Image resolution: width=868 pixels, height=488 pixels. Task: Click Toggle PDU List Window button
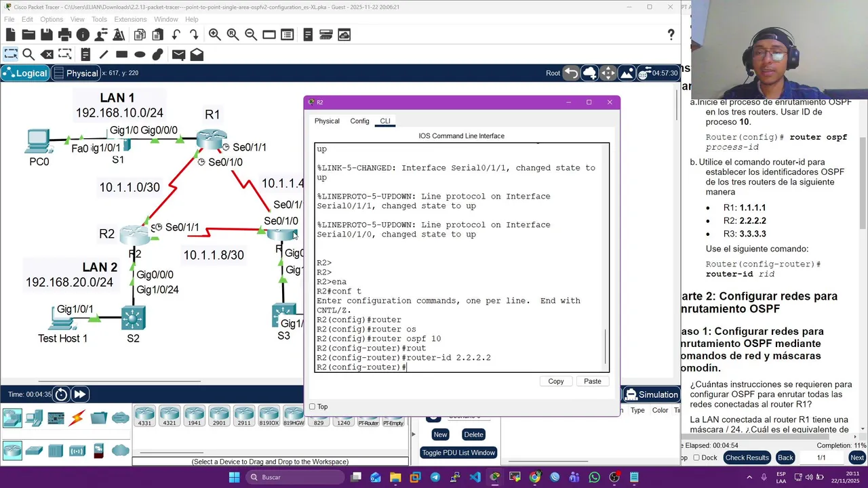tap(458, 453)
